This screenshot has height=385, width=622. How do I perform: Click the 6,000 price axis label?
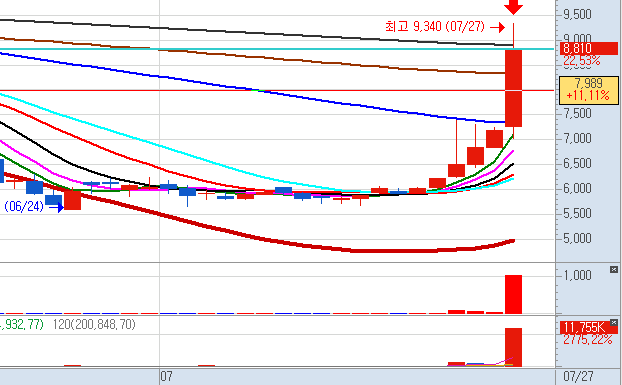[x=578, y=189]
